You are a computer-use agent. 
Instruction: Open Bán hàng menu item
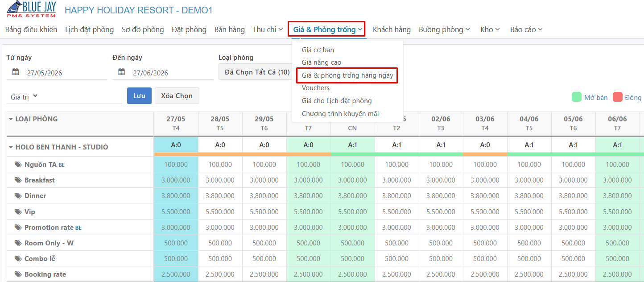pos(229,29)
